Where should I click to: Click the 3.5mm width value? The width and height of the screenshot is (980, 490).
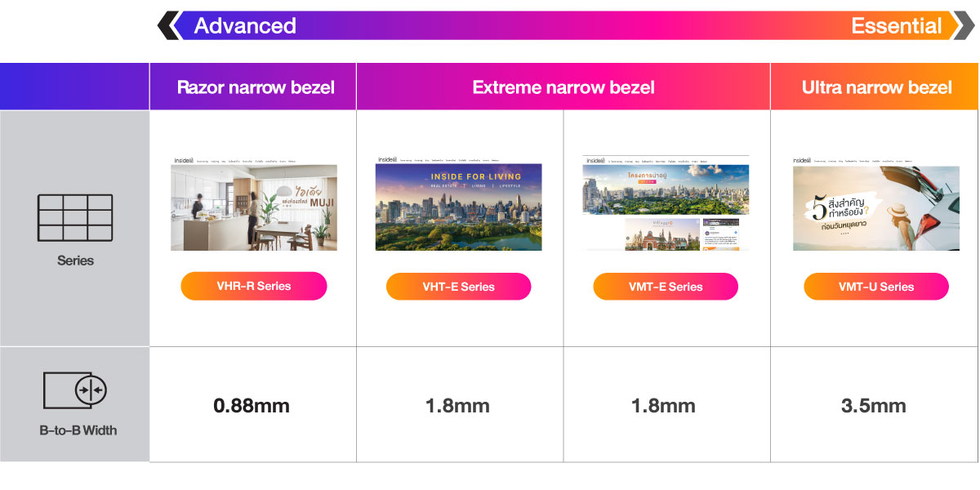874,405
